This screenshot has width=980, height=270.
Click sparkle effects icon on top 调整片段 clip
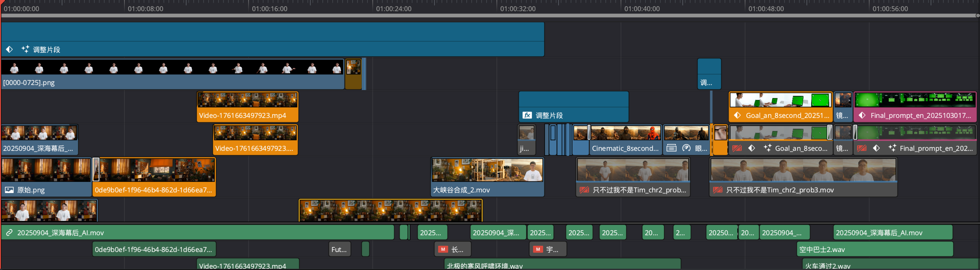pyautogui.click(x=25, y=49)
